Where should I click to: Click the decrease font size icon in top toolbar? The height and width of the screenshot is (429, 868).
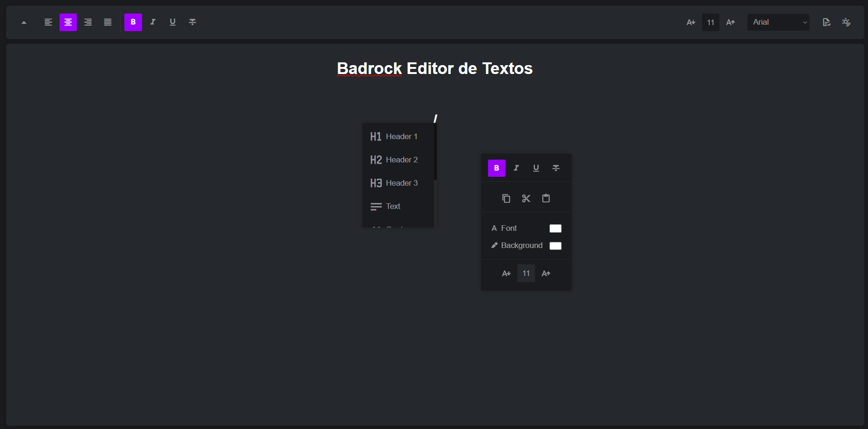pyautogui.click(x=691, y=22)
